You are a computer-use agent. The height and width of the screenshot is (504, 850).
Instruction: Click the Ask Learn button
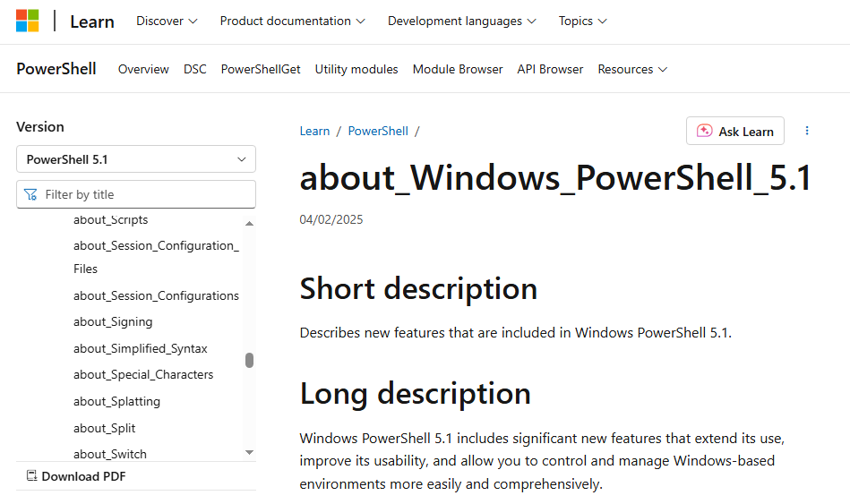point(735,131)
